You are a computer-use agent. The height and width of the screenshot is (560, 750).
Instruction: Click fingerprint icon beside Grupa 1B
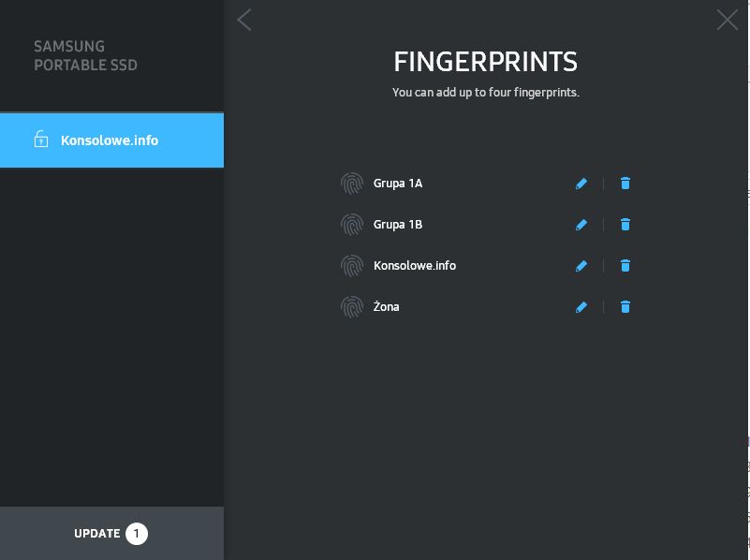[x=351, y=225]
